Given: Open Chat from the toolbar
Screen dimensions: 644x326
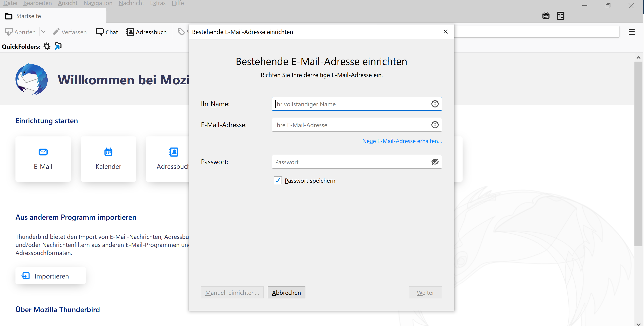Looking at the screenshot, I should (x=107, y=32).
